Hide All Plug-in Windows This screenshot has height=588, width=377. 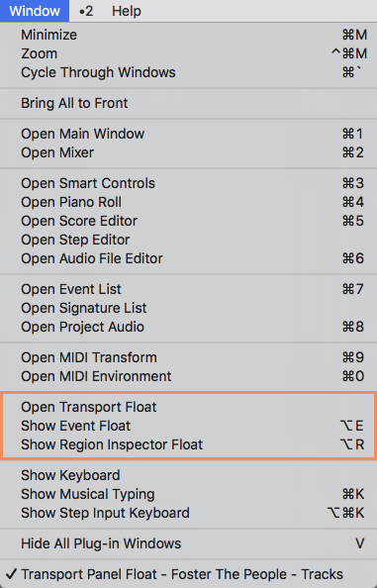(x=188, y=543)
